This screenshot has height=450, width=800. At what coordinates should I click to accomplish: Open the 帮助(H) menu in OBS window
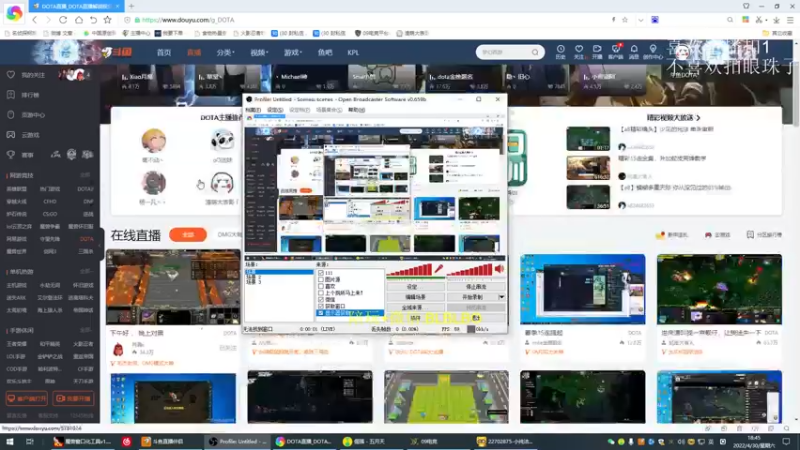point(356,110)
